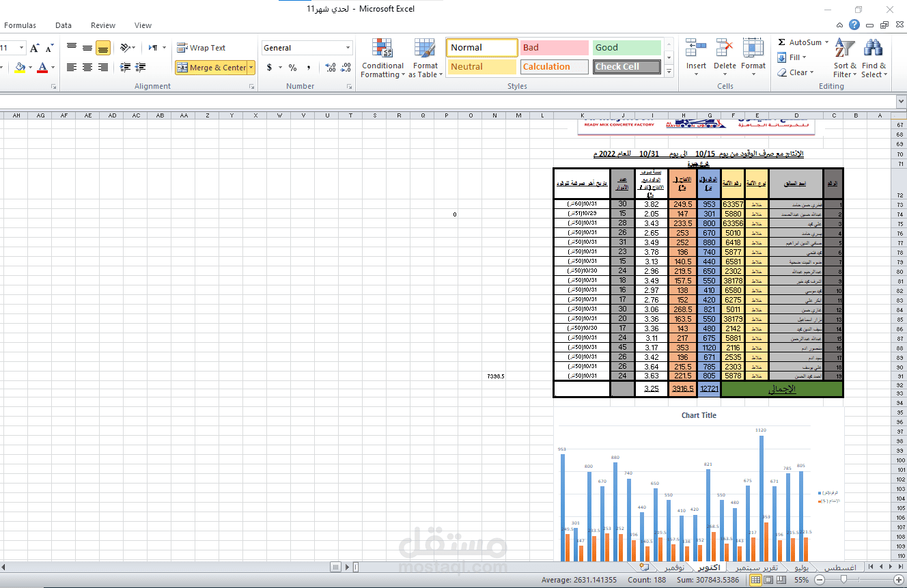Apply dollar accounting number format
The width and height of the screenshot is (907, 588).
269,68
